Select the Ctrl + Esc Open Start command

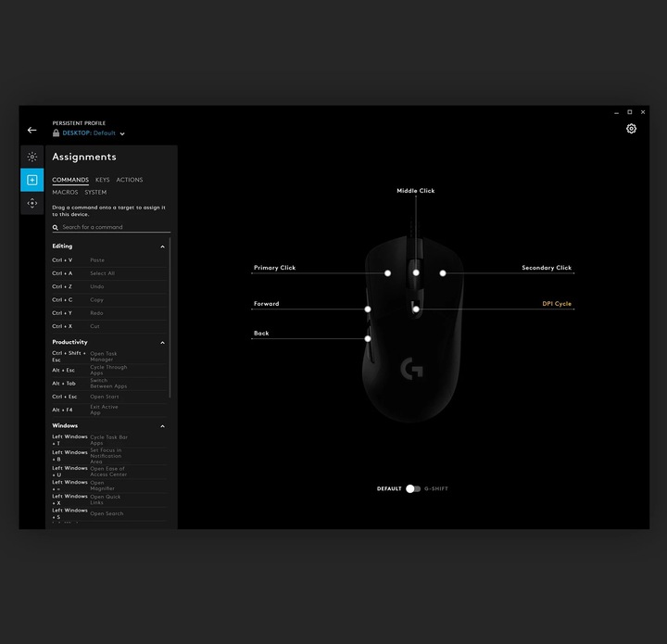tap(109, 397)
